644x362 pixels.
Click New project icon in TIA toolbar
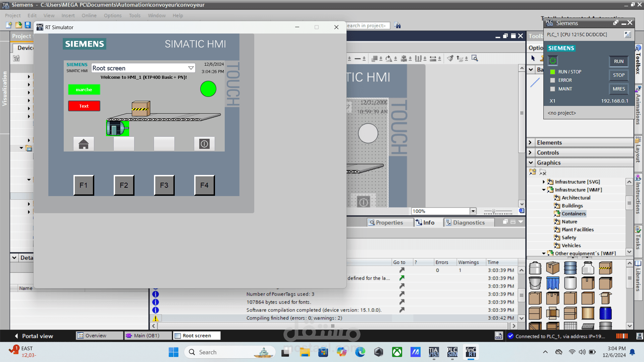tap(9, 25)
